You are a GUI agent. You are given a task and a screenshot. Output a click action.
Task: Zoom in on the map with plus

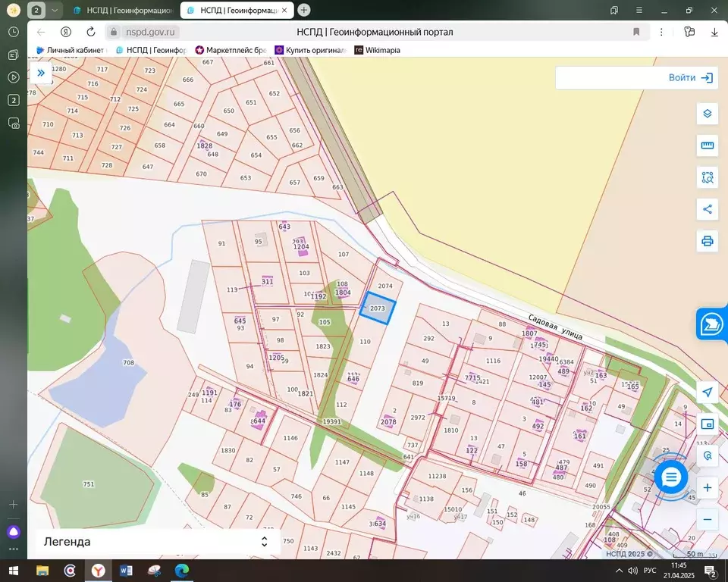pyautogui.click(x=707, y=488)
